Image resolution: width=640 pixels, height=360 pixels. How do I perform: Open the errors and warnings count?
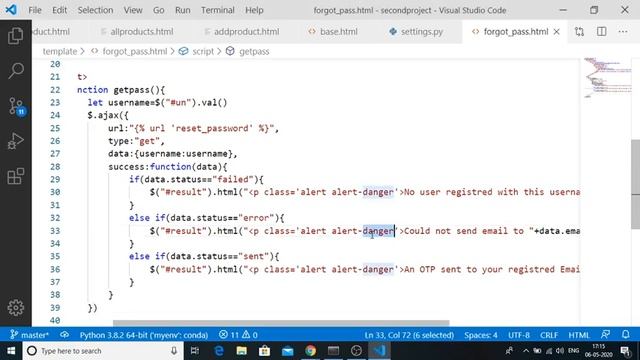tap(238, 335)
